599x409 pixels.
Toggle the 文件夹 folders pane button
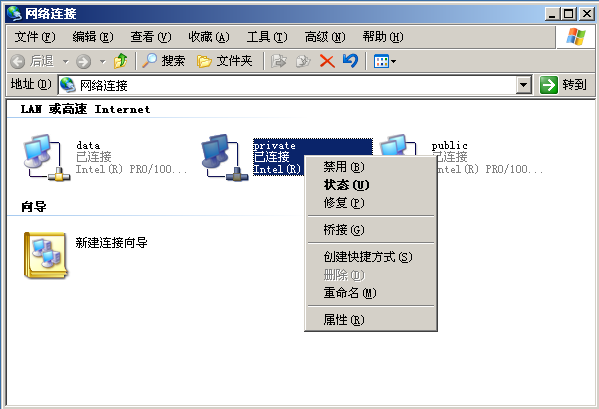coord(225,61)
